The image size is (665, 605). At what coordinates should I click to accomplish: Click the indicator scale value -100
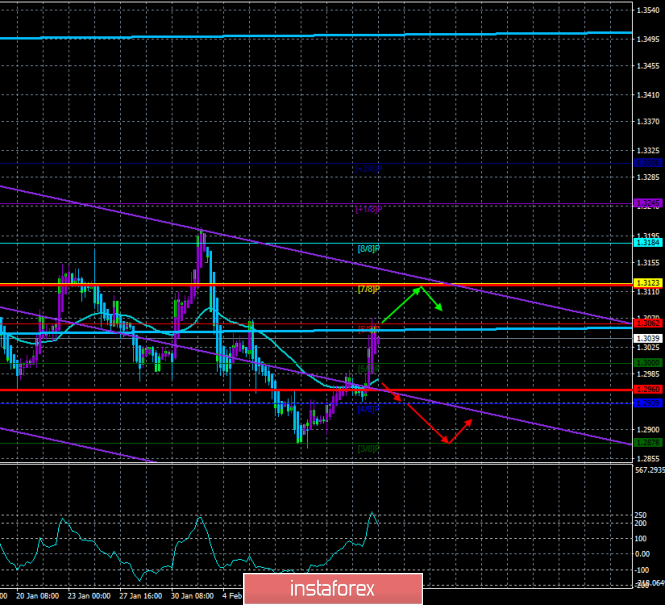click(x=642, y=570)
